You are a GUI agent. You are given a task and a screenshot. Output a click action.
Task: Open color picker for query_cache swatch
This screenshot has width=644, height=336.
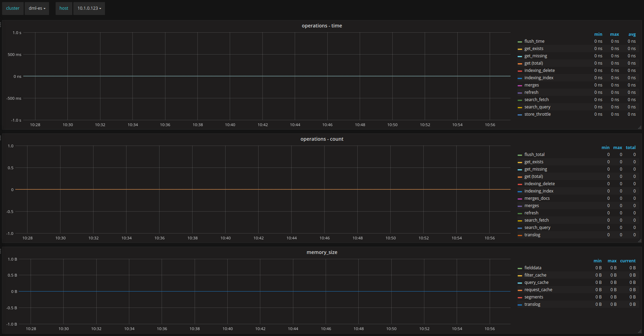pyautogui.click(x=520, y=283)
